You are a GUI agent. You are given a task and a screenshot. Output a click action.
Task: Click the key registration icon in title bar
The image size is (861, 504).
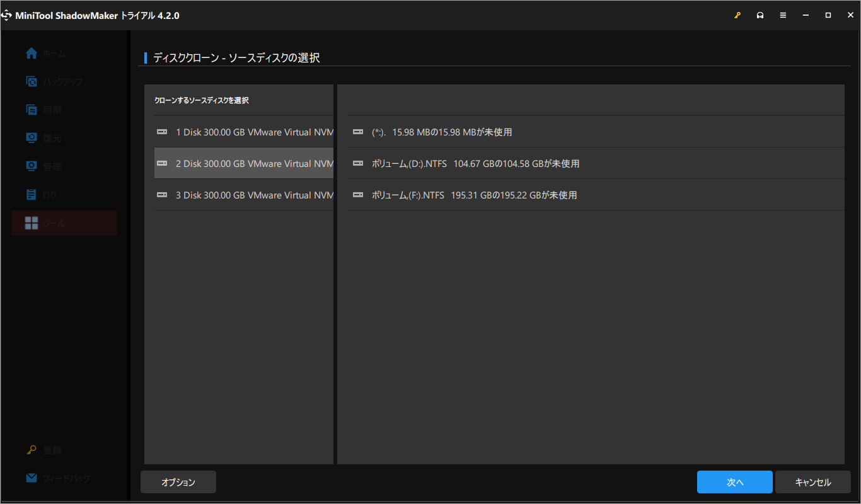click(737, 15)
